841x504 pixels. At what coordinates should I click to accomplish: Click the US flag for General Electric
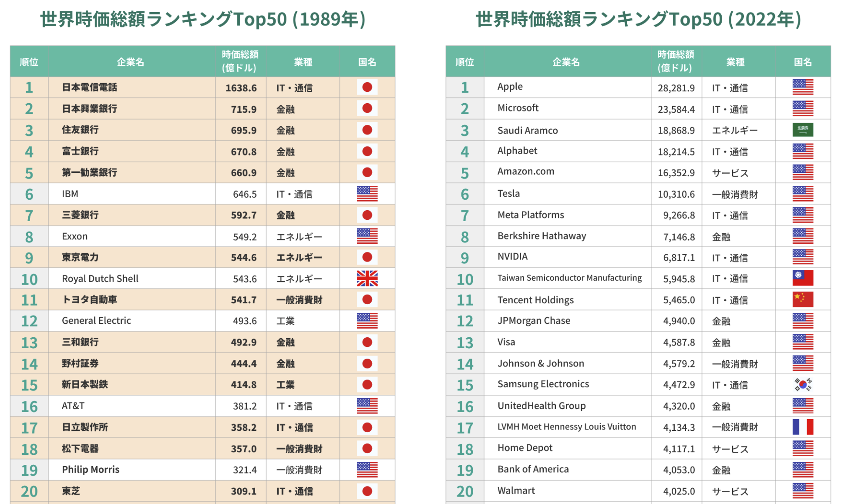(367, 321)
